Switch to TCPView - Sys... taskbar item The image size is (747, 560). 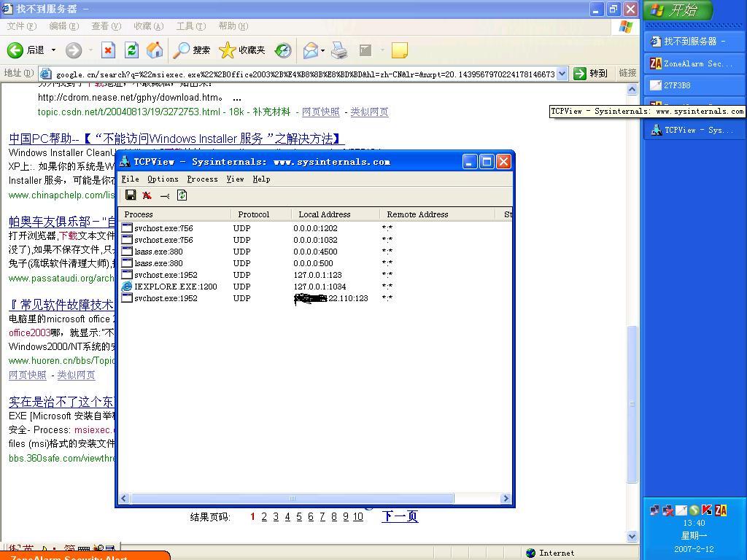(x=694, y=130)
